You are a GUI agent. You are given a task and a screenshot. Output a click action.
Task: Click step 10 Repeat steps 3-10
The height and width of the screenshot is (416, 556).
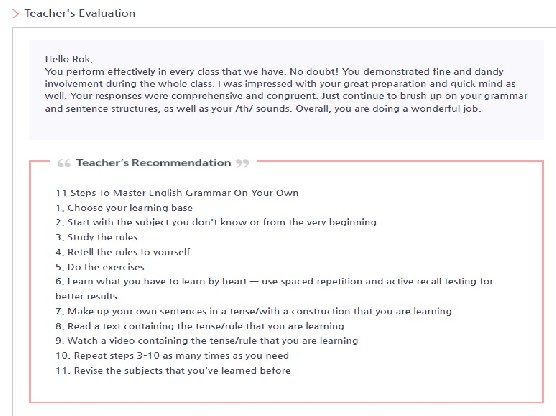point(172,356)
